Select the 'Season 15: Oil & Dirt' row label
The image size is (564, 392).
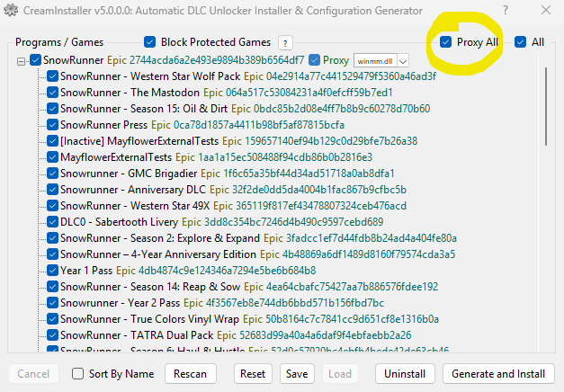click(x=144, y=109)
